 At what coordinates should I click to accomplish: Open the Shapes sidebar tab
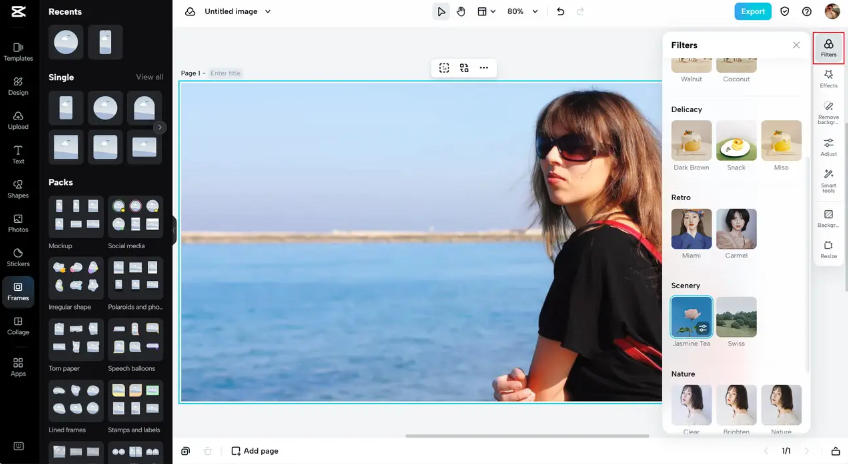[x=18, y=189]
